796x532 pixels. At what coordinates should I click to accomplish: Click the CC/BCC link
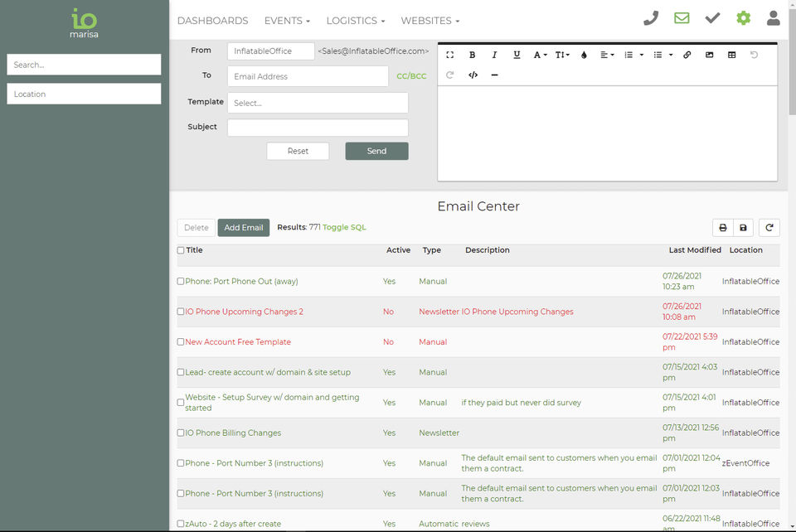[x=411, y=76]
